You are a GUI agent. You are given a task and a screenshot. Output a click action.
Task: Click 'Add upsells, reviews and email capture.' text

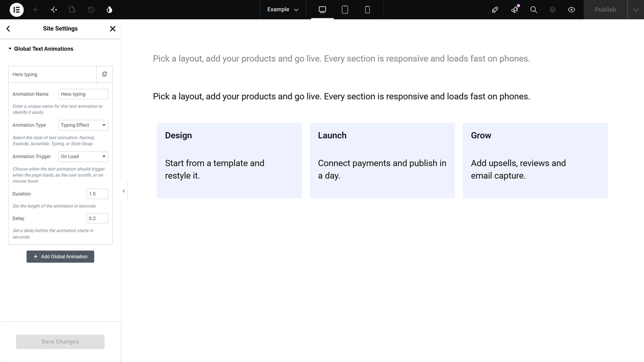pyautogui.click(x=518, y=169)
